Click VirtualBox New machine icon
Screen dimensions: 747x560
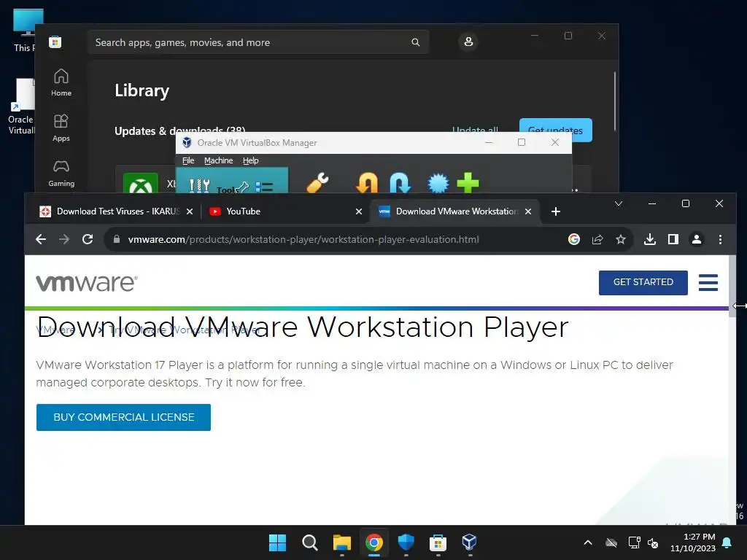tap(438, 183)
